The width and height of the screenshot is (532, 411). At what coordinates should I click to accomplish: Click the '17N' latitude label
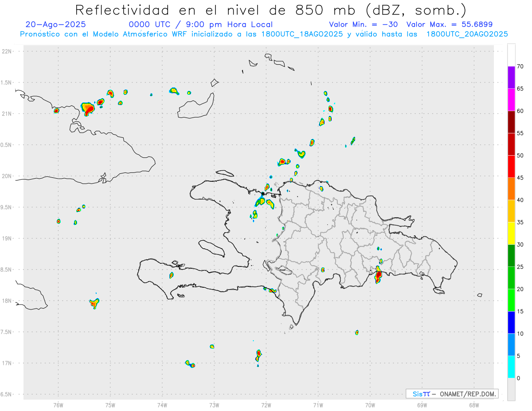click(x=8, y=364)
